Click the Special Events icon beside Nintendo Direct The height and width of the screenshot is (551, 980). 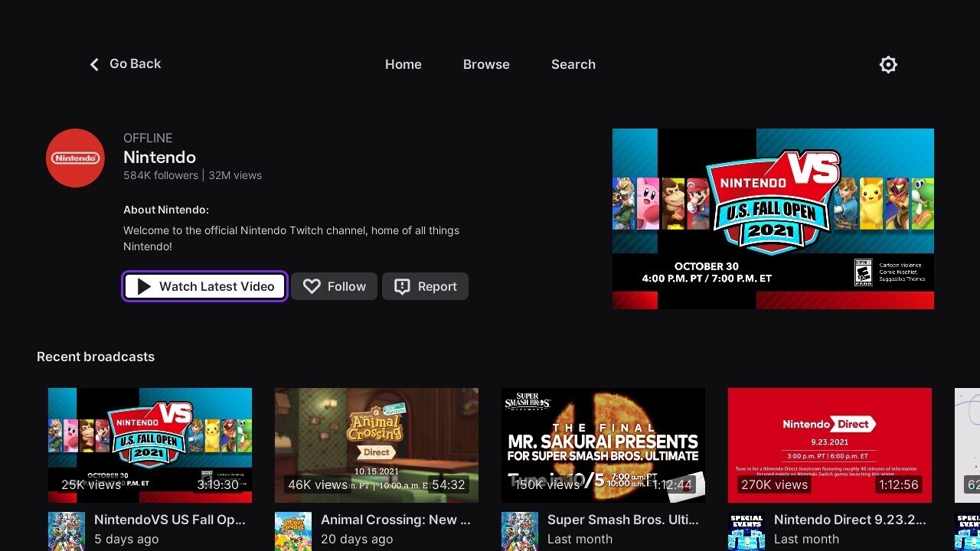coord(746,530)
